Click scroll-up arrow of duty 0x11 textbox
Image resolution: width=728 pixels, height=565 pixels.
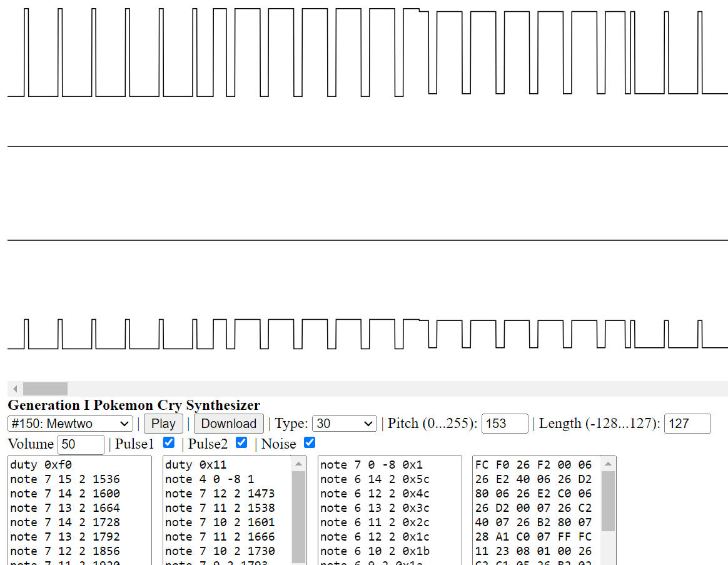[x=299, y=464]
